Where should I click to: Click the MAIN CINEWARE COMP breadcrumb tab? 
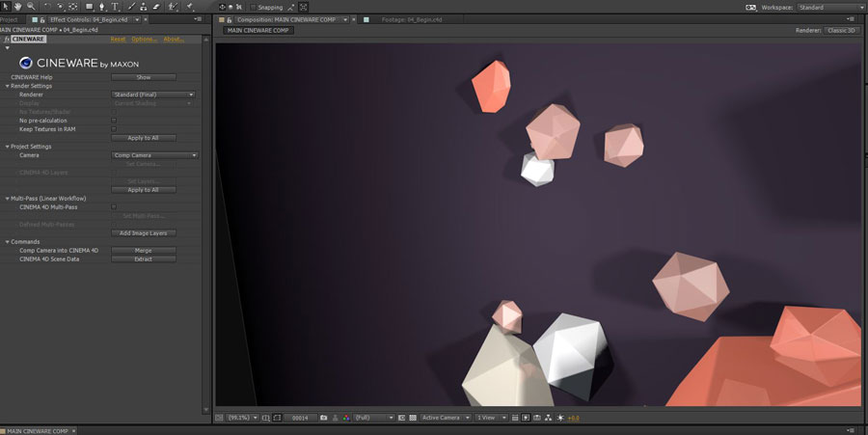tap(258, 31)
